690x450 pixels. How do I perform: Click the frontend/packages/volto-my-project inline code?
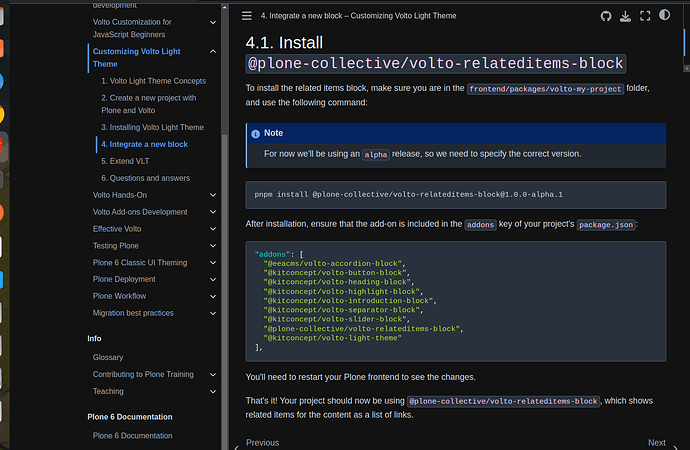(x=545, y=89)
